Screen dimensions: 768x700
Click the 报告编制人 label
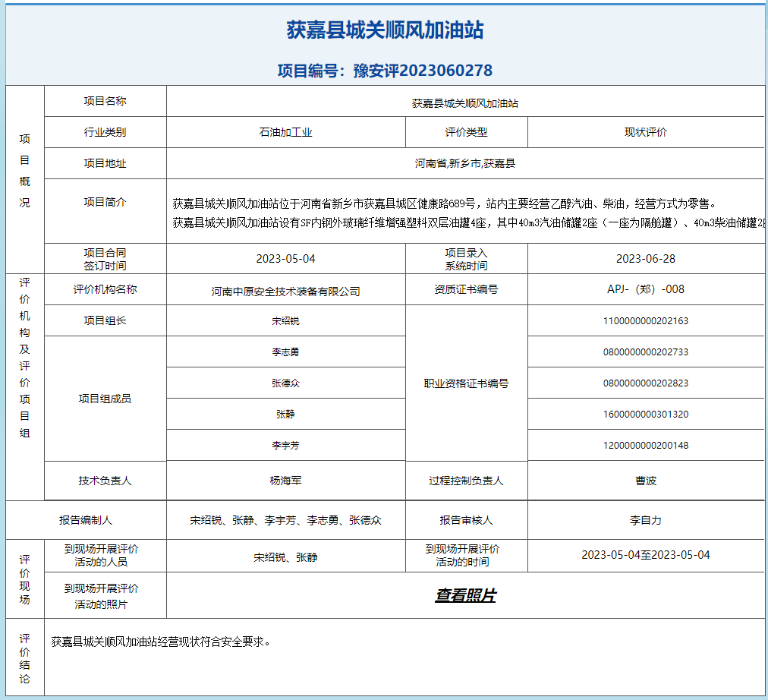pos(86,520)
